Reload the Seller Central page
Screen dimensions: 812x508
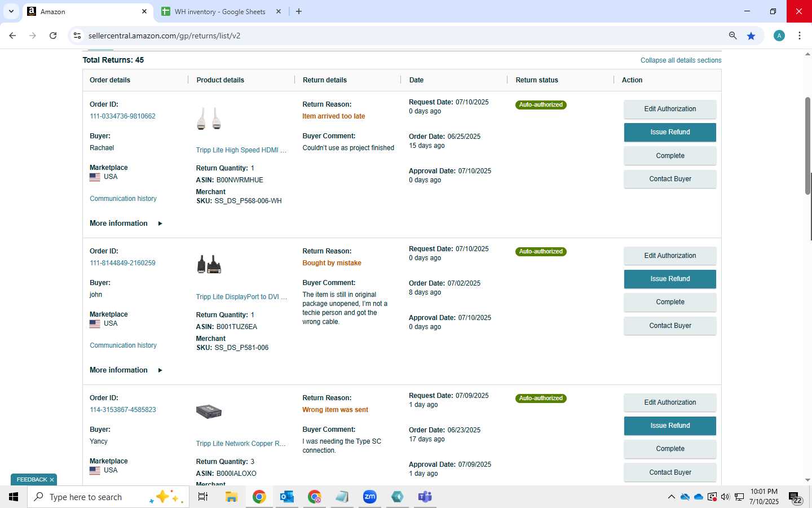click(53, 36)
